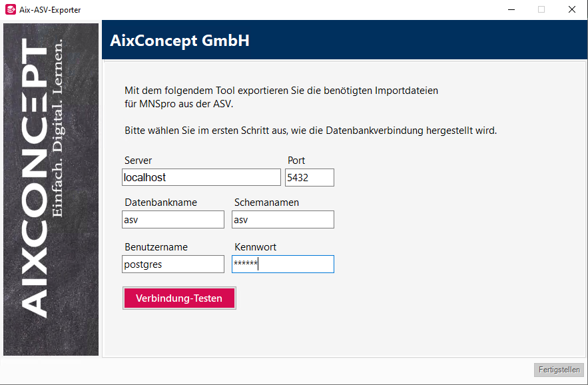Close the Aix-ASV-Exporter window

pyautogui.click(x=571, y=9)
